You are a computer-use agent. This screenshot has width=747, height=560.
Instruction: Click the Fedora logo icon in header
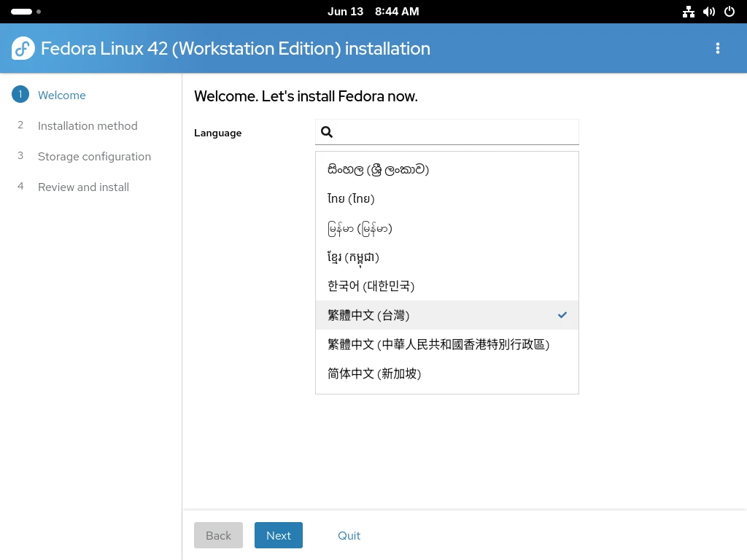tap(23, 49)
